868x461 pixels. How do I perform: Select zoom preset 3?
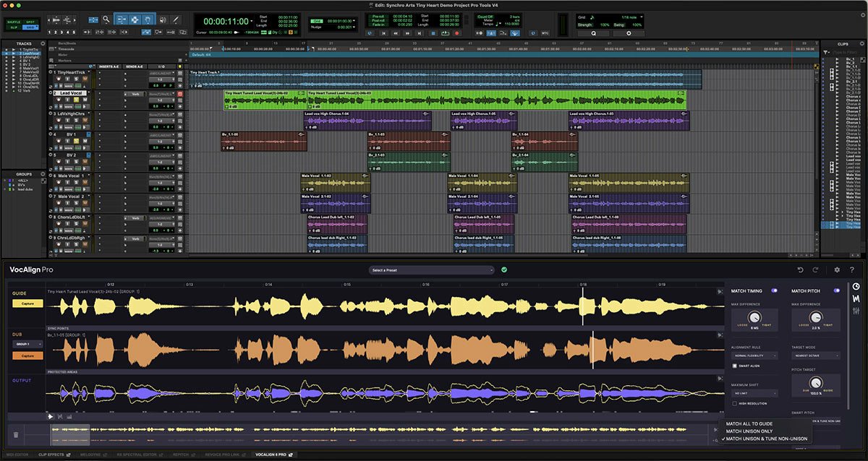pyautogui.click(x=62, y=33)
